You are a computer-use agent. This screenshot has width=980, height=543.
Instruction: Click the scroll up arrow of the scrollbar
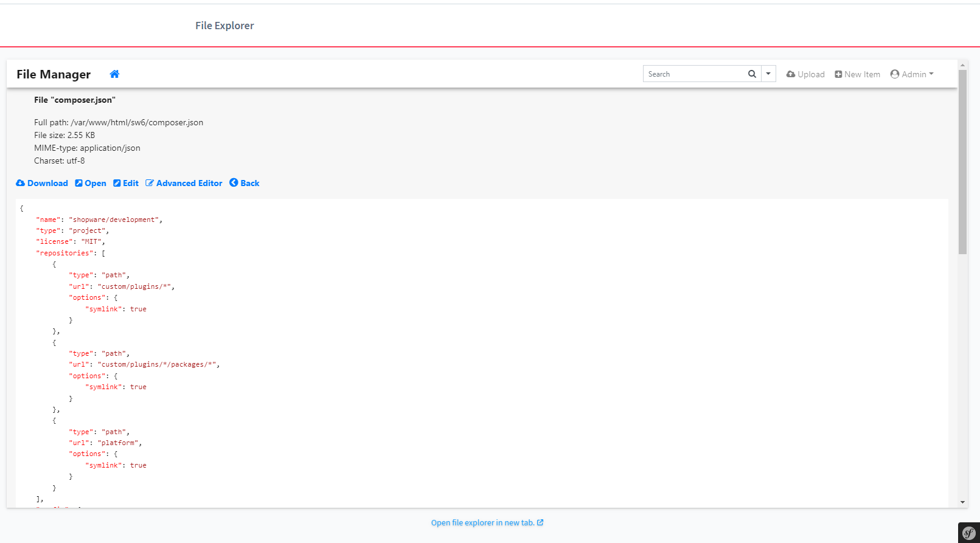[x=962, y=64]
